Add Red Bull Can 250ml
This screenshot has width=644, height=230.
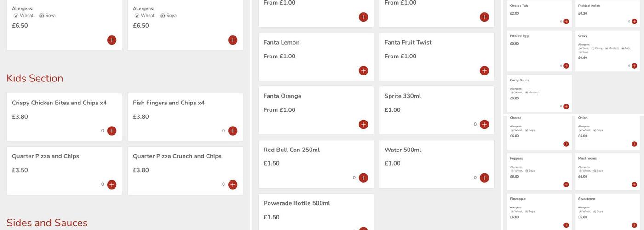tap(363, 178)
